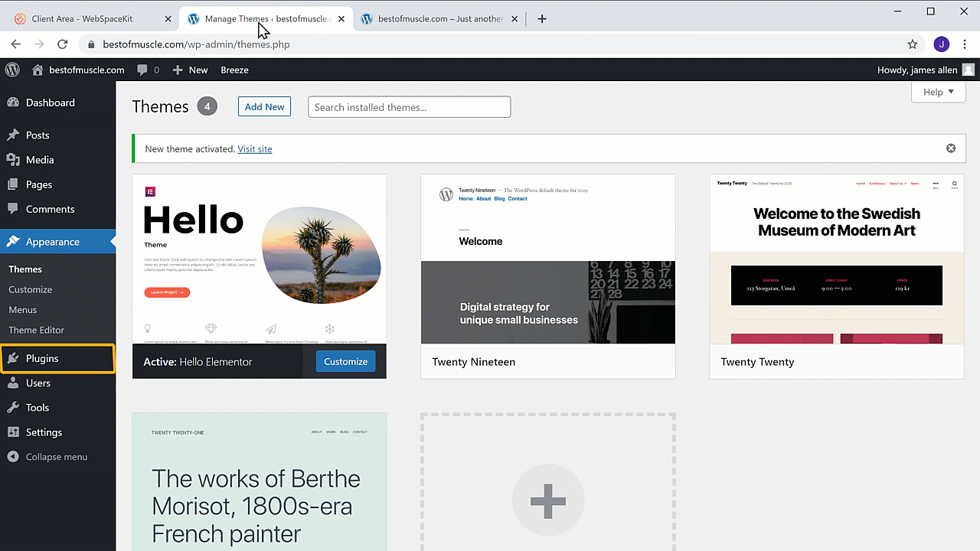This screenshot has width=980, height=551.
Task: Open the Hello Elementor theme screenshot
Action: tap(260, 259)
